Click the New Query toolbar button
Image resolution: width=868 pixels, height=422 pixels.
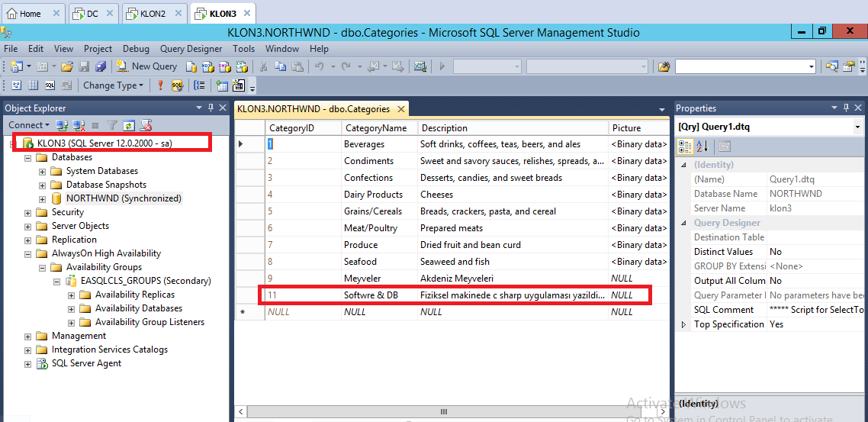146,66
